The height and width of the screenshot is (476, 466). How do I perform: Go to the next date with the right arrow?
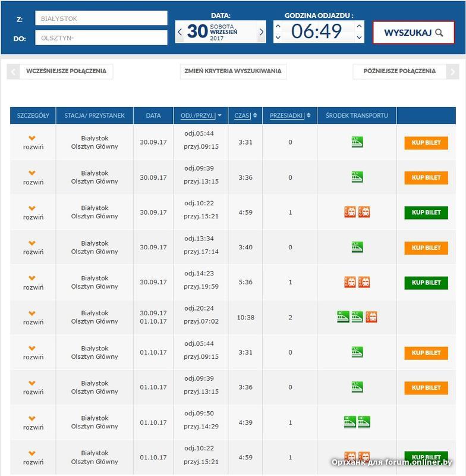tap(262, 32)
